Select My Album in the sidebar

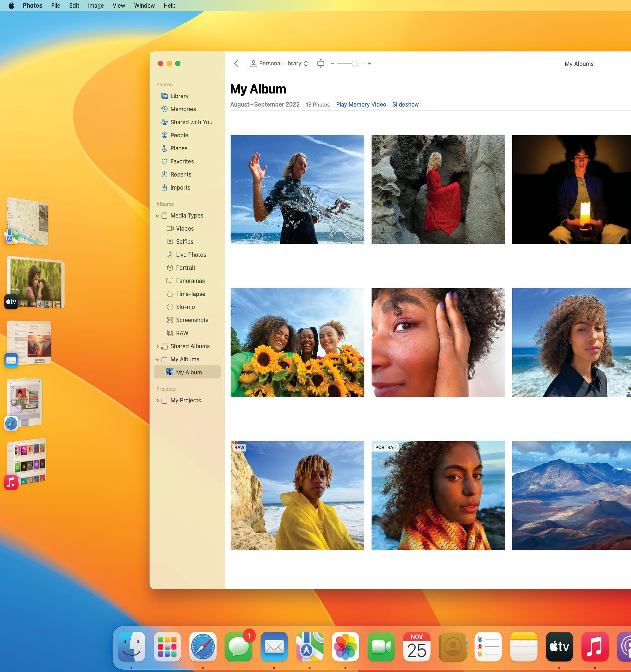click(187, 372)
